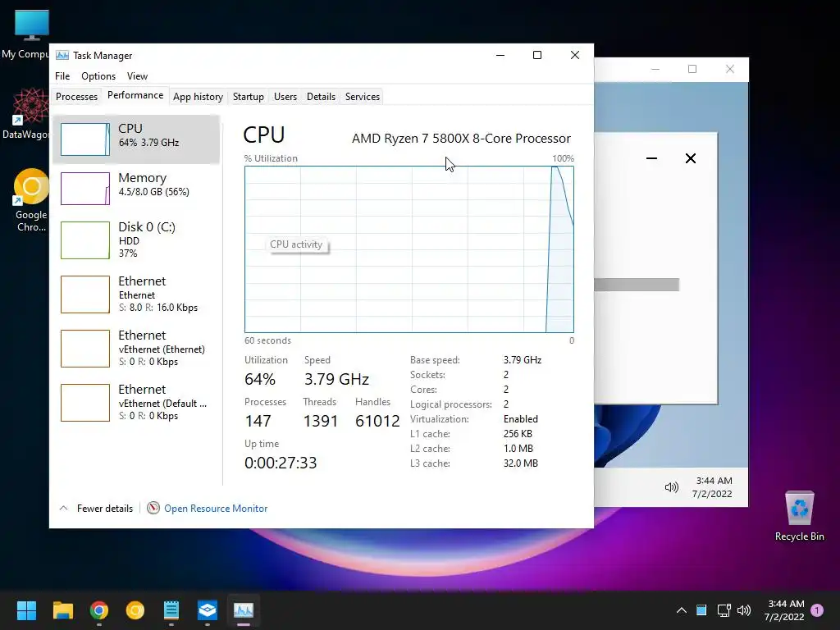Open Chrome Canary from the taskbar
The width and height of the screenshot is (840, 630).
pos(135,610)
